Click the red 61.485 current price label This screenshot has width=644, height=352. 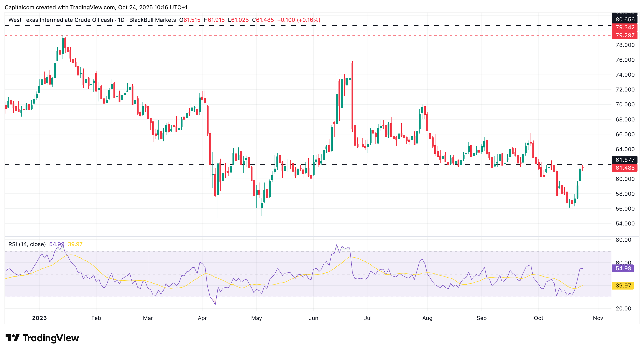tap(624, 168)
